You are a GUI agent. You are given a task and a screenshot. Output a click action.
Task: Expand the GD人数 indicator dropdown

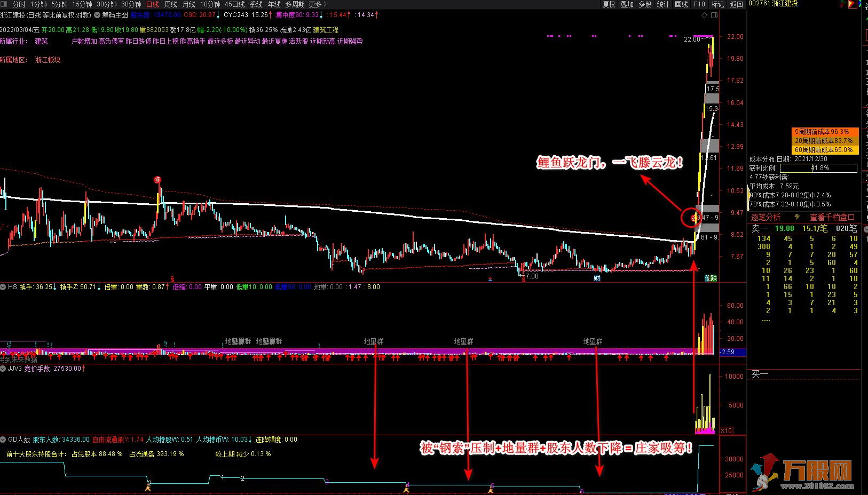click(4, 440)
